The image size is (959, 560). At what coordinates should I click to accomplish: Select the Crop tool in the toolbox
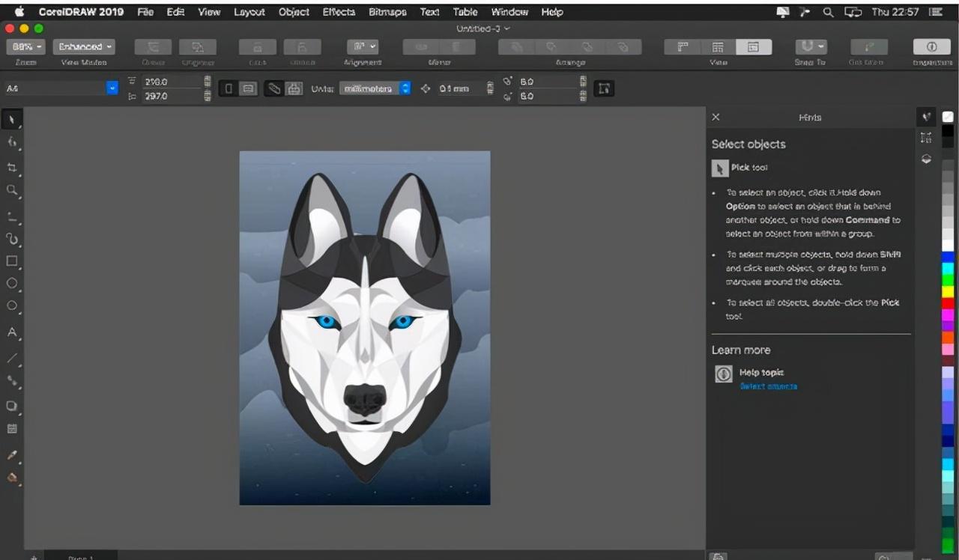coord(12,167)
